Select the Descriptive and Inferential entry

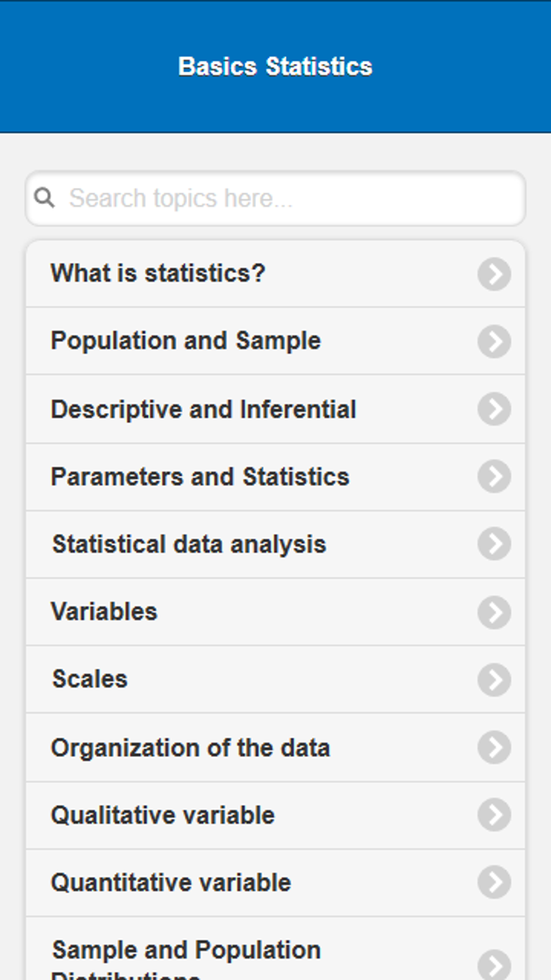pyautogui.click(x=204, y=409)
